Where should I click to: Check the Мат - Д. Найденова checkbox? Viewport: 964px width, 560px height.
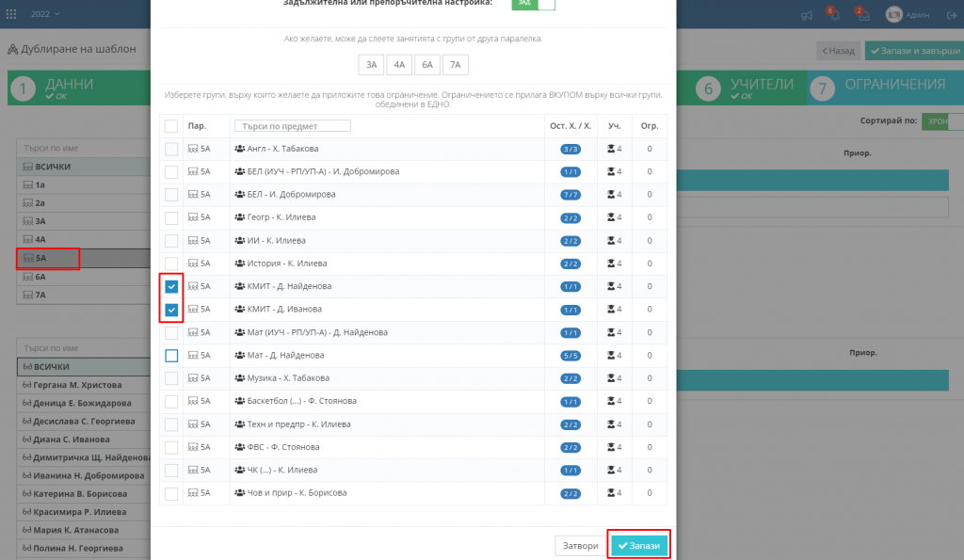pyautogui.click(x=171, y=355)
